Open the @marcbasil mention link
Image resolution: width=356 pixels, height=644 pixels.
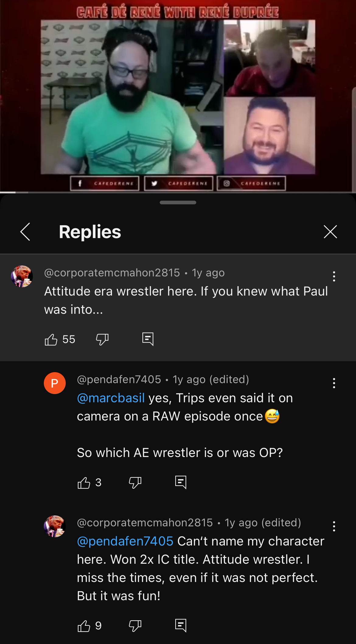coord(111,398)
